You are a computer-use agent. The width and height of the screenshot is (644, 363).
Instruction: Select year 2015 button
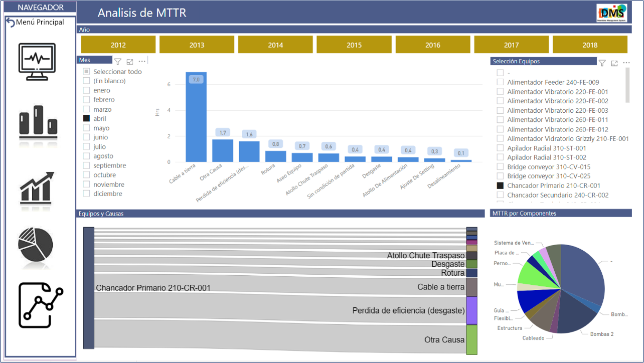tap(354, 45)
